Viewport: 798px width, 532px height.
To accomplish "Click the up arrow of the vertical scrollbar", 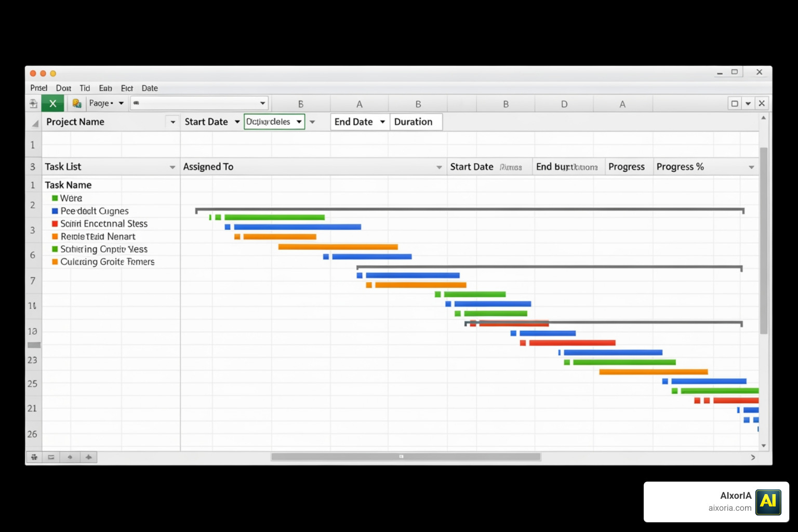I will tap(763, 118).
